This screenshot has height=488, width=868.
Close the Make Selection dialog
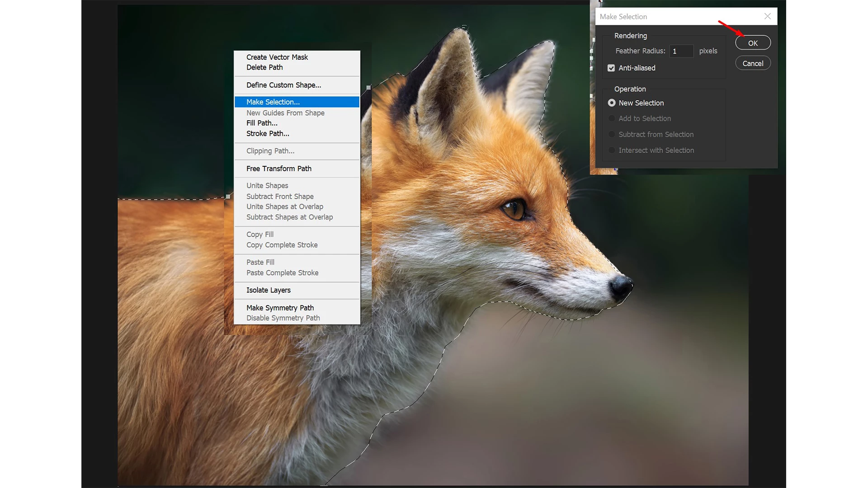pos(767,16)
